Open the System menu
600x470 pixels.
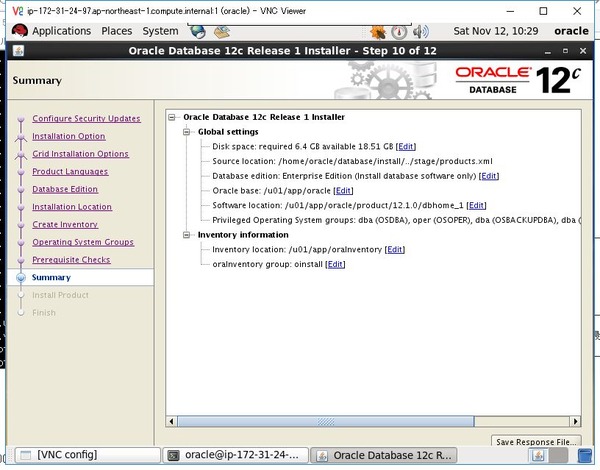point(160,31)
